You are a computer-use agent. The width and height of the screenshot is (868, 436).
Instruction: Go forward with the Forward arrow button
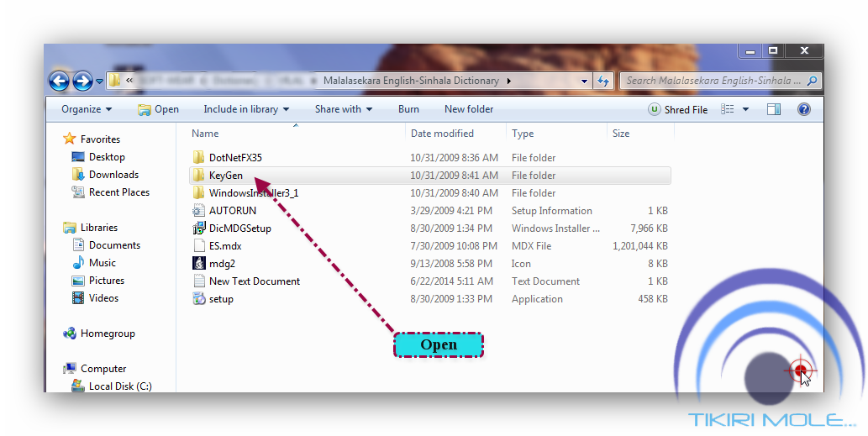82,81
